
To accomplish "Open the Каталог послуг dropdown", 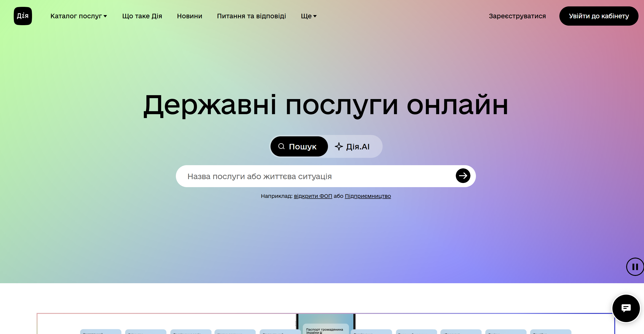I will (78, 16).
